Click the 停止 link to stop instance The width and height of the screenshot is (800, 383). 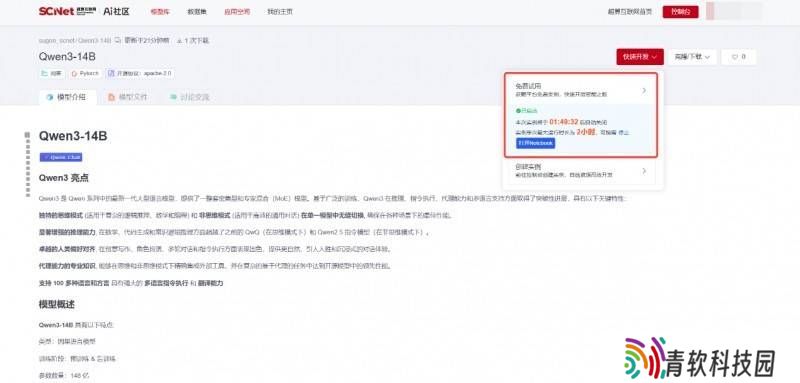[624, 132]
